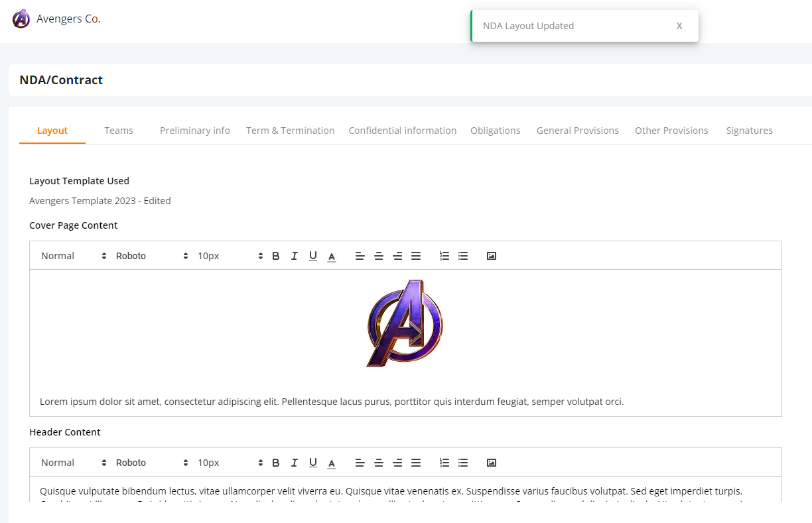Open Roboto font dropdown in Cover Page toolbar

click(x=152, y=256)
